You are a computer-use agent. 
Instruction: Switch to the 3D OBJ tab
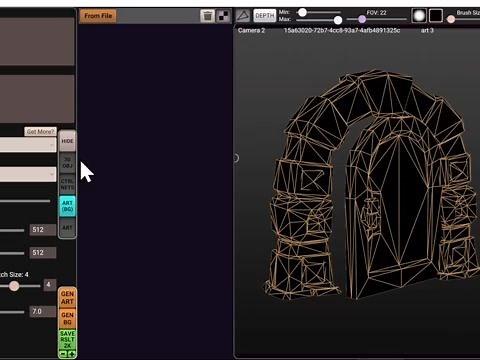(67, 163)
